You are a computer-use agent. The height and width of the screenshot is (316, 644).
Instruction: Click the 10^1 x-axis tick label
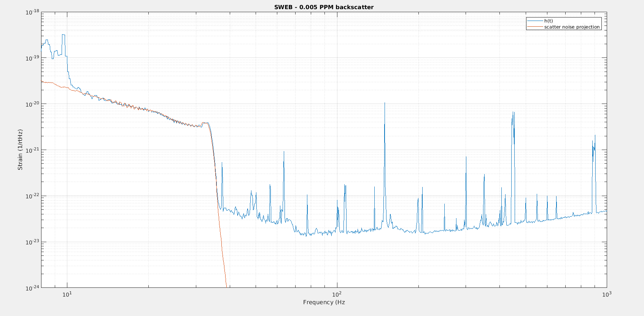coord(67,294)
